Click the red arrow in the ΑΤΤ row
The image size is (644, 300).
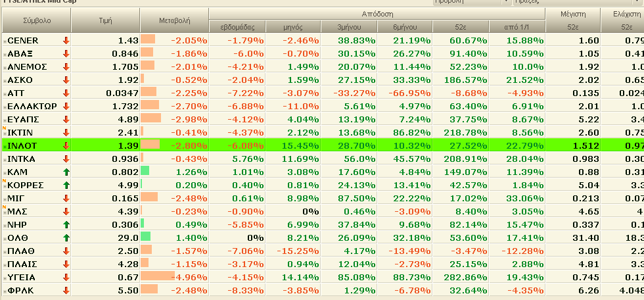(66, 93)
